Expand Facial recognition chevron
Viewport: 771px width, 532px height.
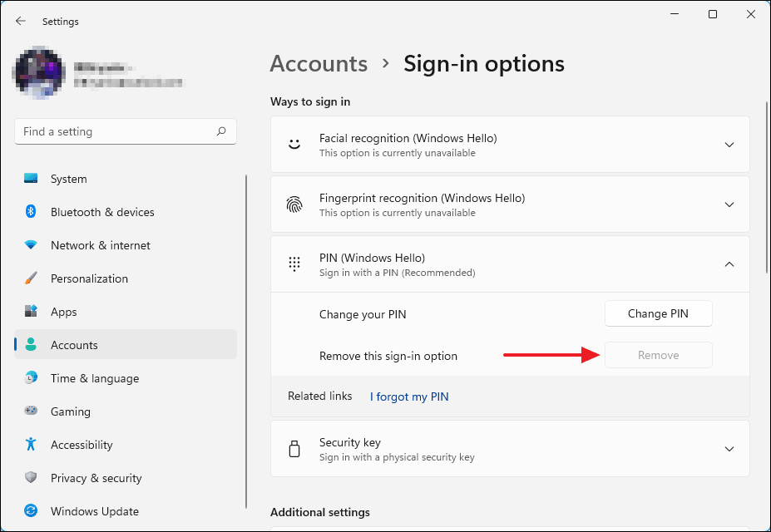(729, 145)
